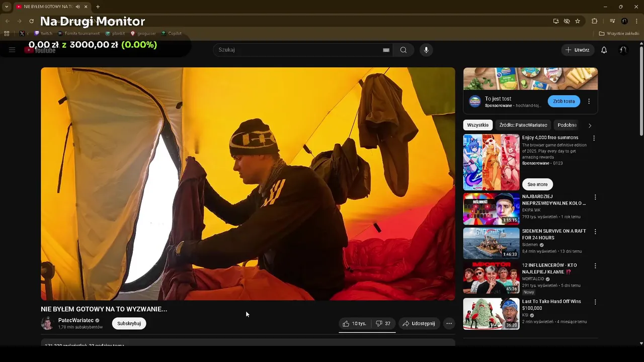Open options for NAJBARDZIEJ NIEPRZEWIDYWALNE KOŁO video
Screen dimensions: 644x362
click(x=595, y=197)
